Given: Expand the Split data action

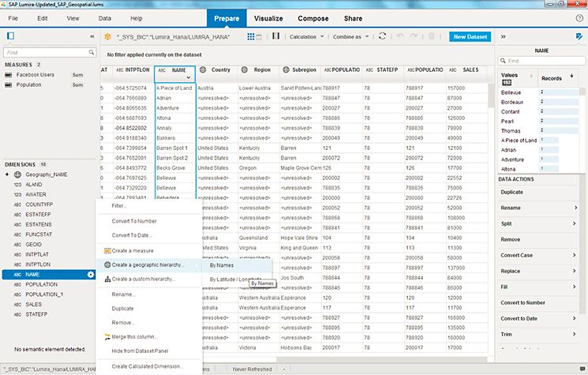Looking at the screenshot, I should pyautogui.click(x=575, y=223).
